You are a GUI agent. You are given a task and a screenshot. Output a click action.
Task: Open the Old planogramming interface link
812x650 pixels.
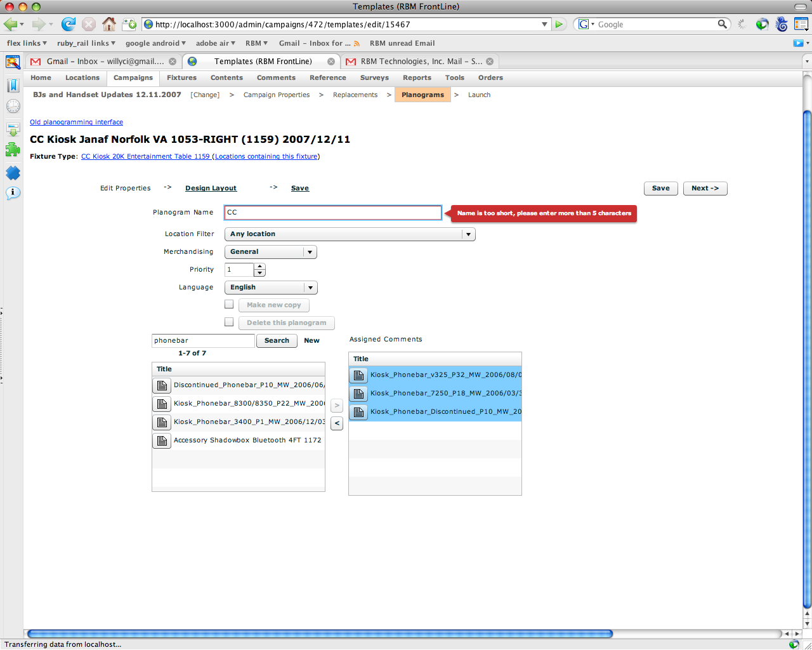pos(76,122)
